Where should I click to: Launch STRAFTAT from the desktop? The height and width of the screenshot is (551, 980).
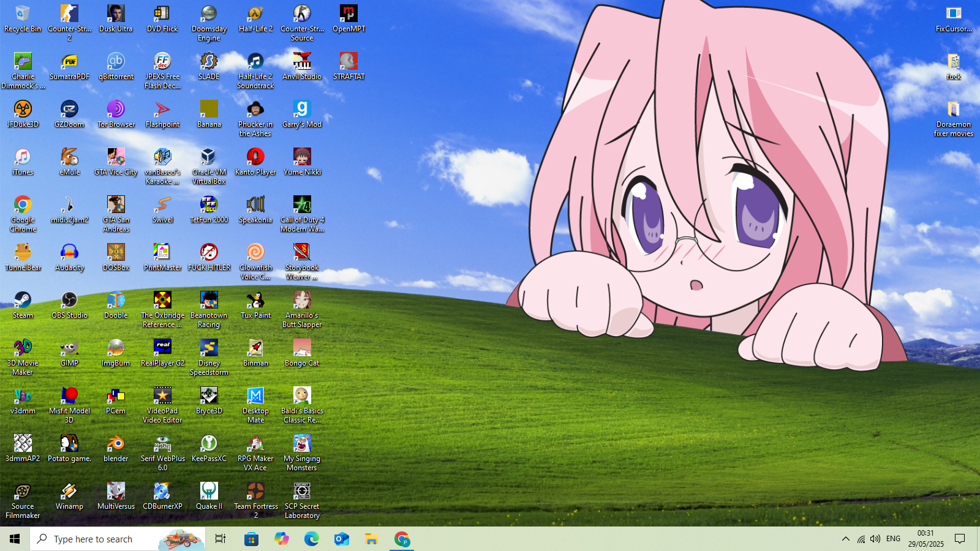pos(349,67)
